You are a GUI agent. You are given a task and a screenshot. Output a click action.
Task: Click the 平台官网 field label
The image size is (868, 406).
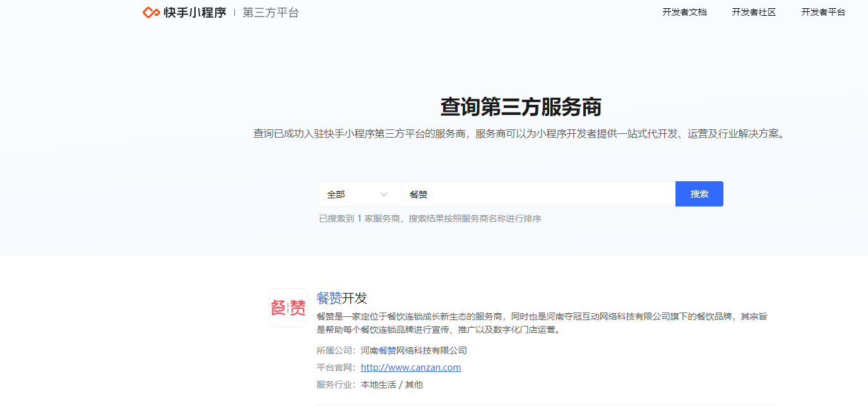point(336,367)
